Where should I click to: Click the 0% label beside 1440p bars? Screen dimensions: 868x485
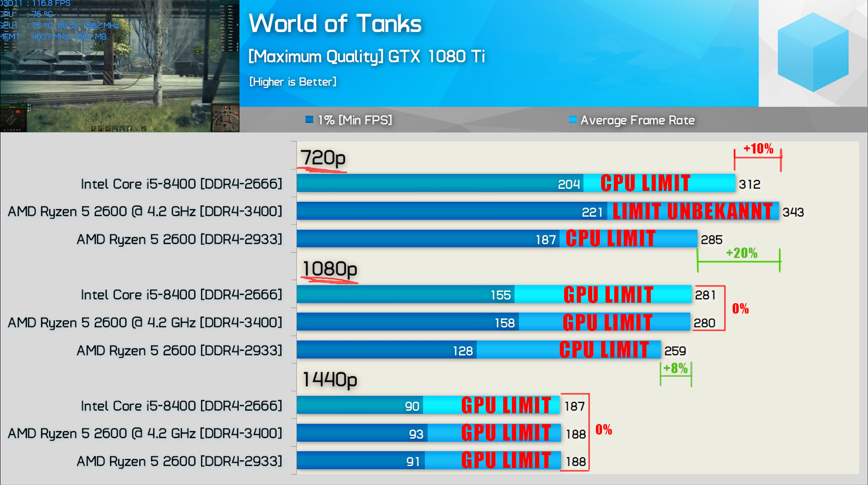pos(604,430)
